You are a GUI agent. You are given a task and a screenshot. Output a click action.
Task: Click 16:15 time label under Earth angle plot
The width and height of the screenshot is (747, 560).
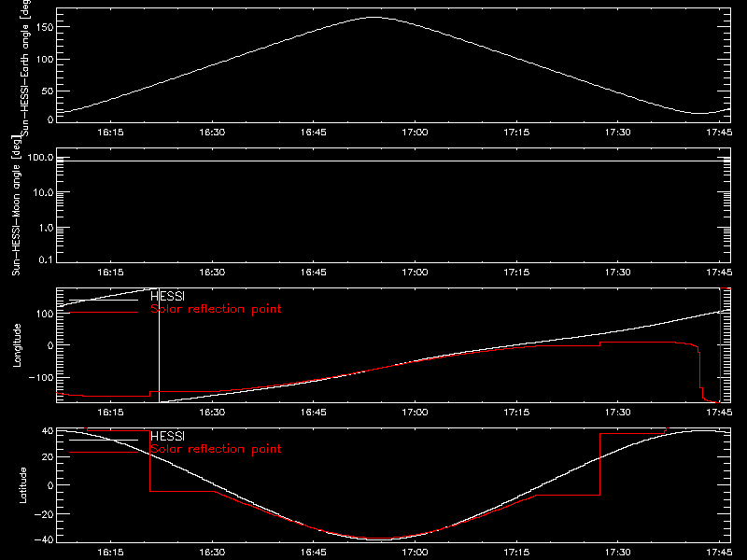click(110, 133)
